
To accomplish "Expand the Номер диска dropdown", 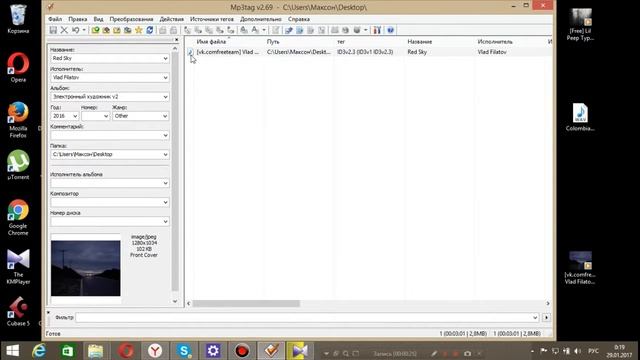I will pyautogui.click(x=165, y=222).
